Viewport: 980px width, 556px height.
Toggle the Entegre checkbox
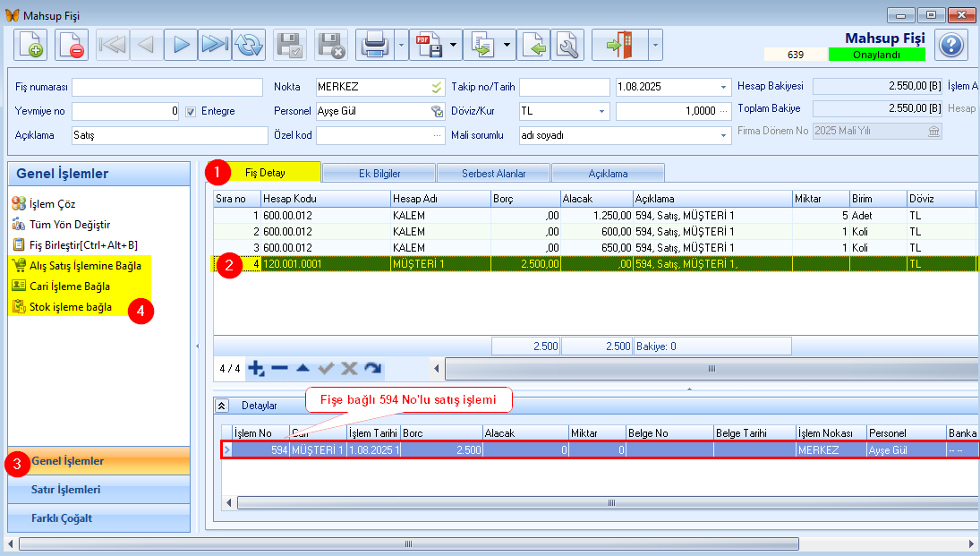click(x=191, y=112)
